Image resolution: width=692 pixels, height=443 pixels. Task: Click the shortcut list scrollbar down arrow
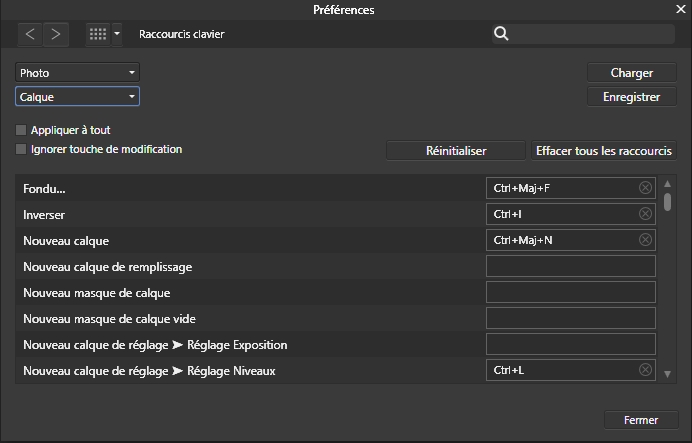click(x=667, y=374)
